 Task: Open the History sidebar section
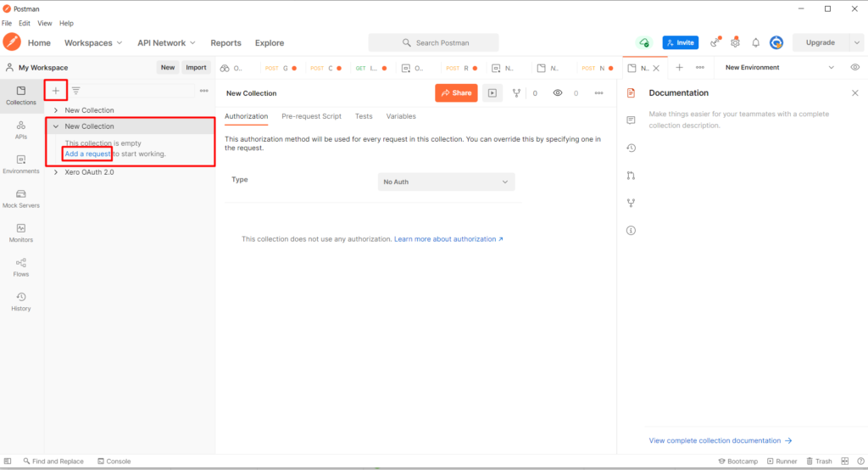coord(21,302)
